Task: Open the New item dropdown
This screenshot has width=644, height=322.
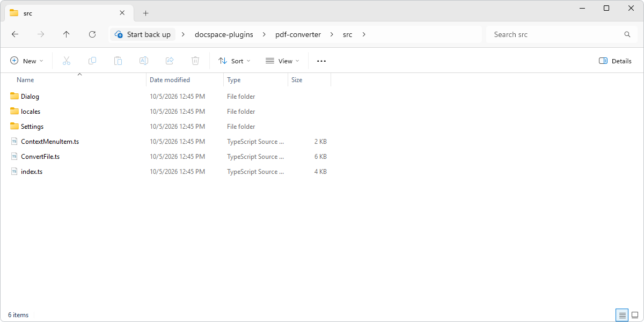Action: [26, 61]
